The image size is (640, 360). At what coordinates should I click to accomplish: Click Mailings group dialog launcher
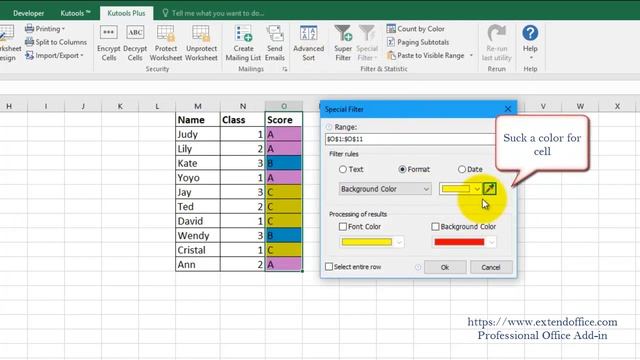click(284, 69)
